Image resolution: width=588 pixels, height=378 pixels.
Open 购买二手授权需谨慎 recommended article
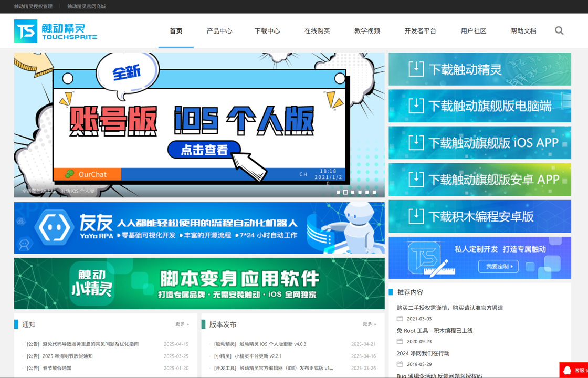449,308
